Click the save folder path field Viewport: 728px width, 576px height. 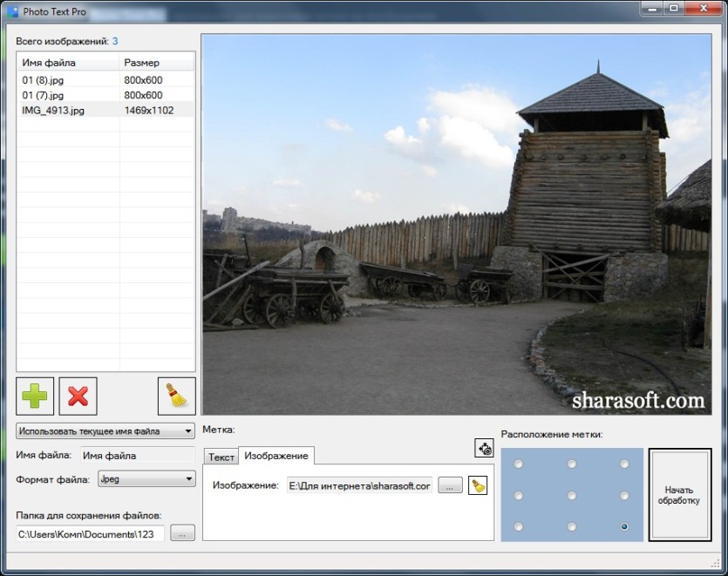[90, 534]
